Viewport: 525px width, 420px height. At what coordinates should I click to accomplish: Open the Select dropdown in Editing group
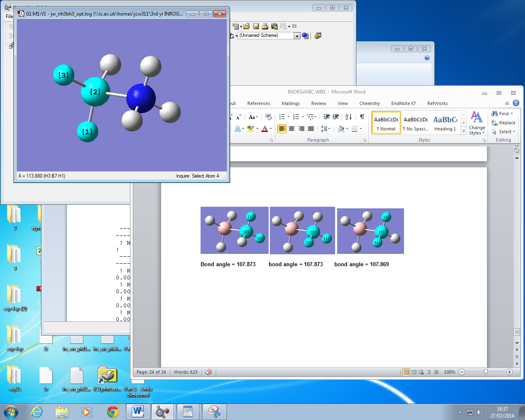504,132
